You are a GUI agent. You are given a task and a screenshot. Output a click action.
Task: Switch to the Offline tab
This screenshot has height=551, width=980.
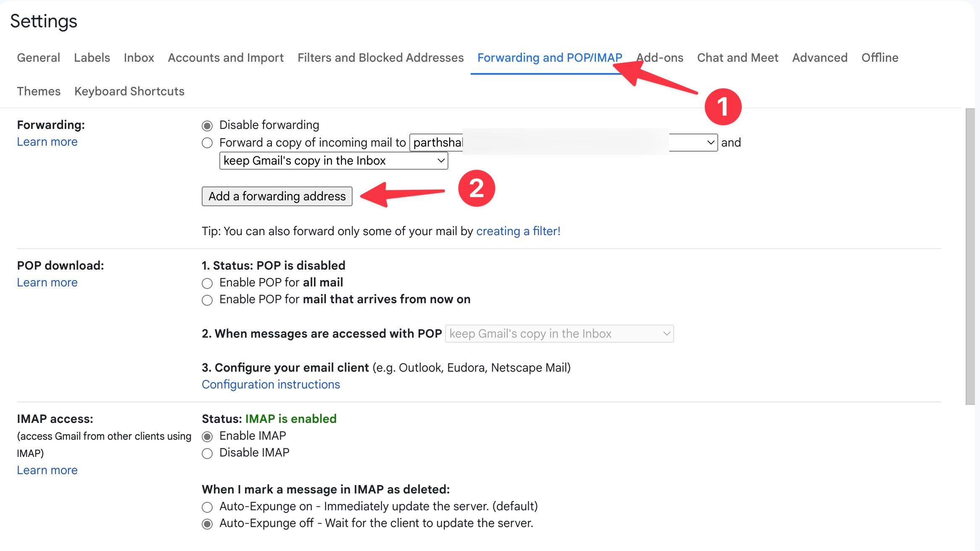point(879,58)
